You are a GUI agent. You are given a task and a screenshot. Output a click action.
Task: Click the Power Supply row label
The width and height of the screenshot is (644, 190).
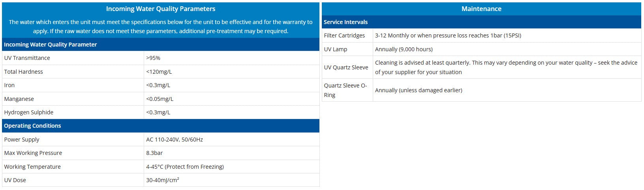(22, 140)
